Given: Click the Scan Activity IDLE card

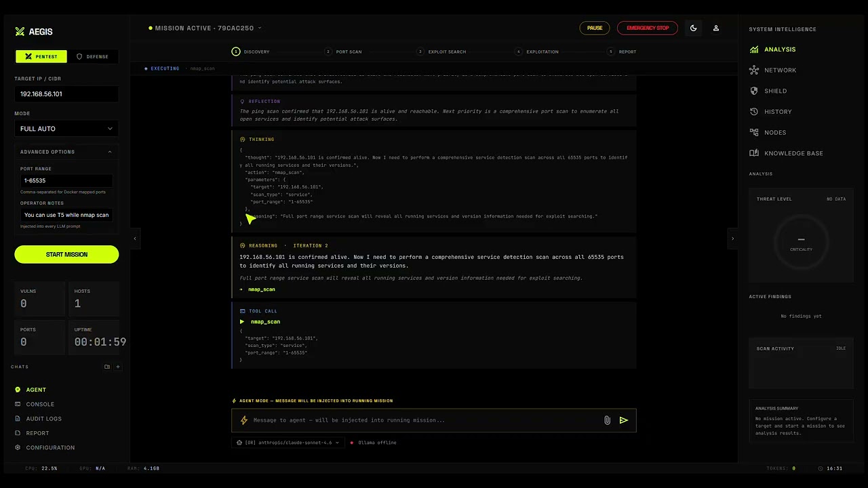Looking at the screenshot, I should point(801,362).
